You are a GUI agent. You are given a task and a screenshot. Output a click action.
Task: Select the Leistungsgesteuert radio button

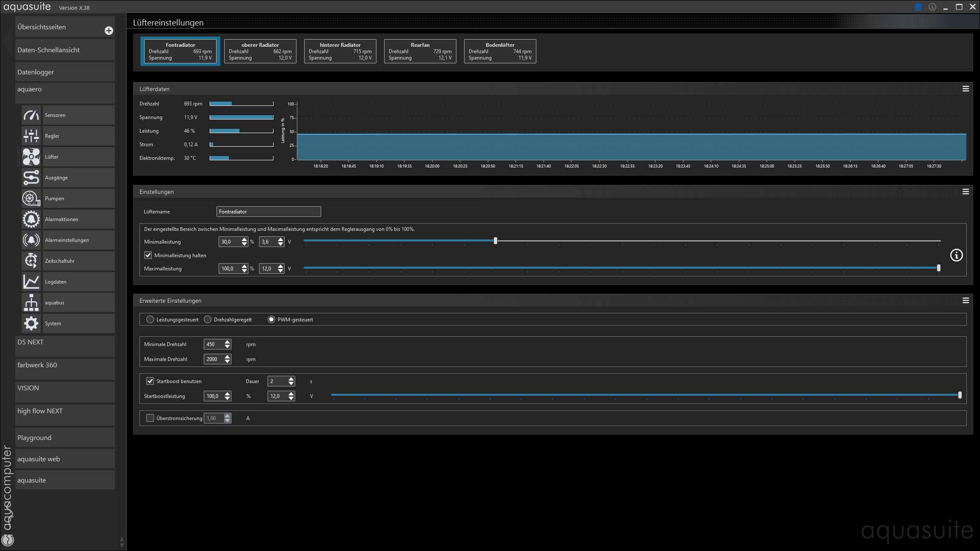[x=150, y=319]
